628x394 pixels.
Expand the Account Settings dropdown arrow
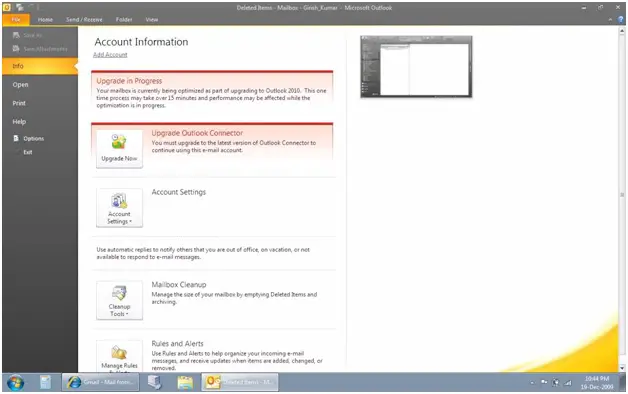click(x=131, y=221)
